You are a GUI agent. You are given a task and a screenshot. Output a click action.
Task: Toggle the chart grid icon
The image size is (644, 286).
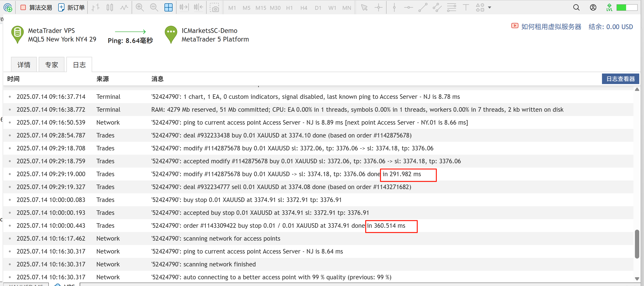pyautogui.click(x=168, y=7)
